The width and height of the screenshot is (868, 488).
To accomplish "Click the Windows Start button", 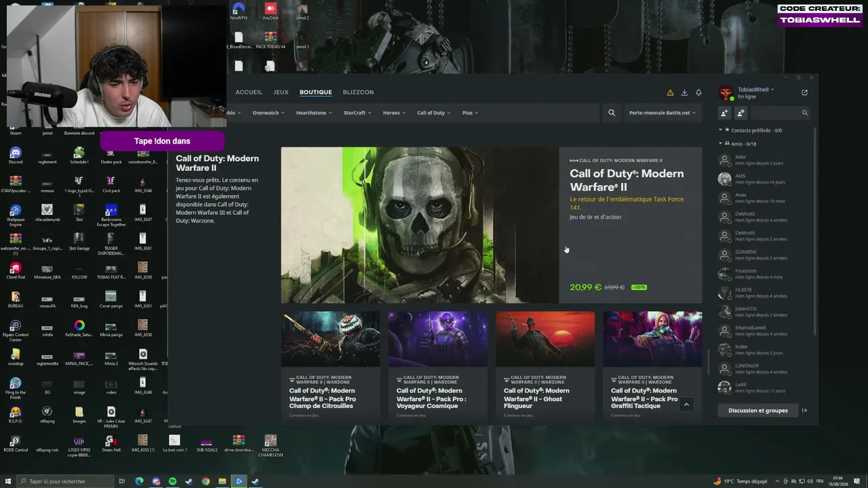I will (x=7, y=481).
